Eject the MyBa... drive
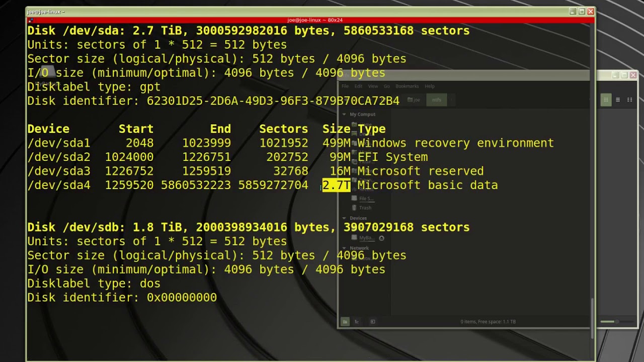644x362 pixels. (381, 238)
